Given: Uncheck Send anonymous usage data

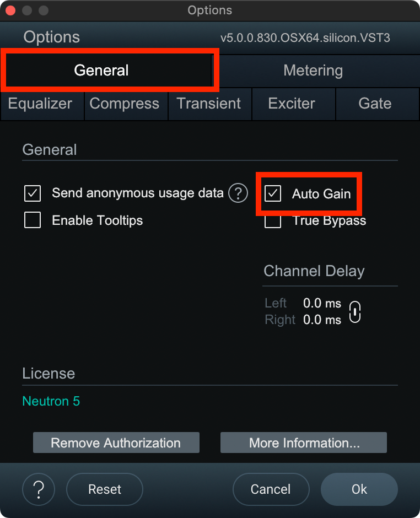Looking at the screenshot, I should coord(33,193).
